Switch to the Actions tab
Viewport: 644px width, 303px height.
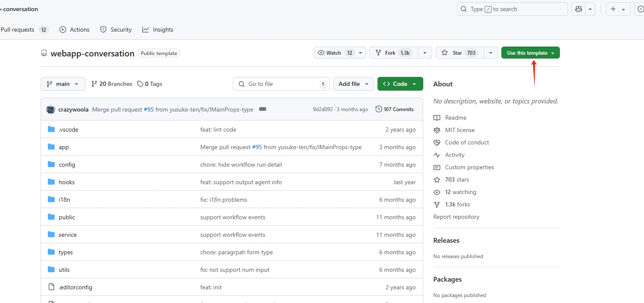tap(75, 29)
